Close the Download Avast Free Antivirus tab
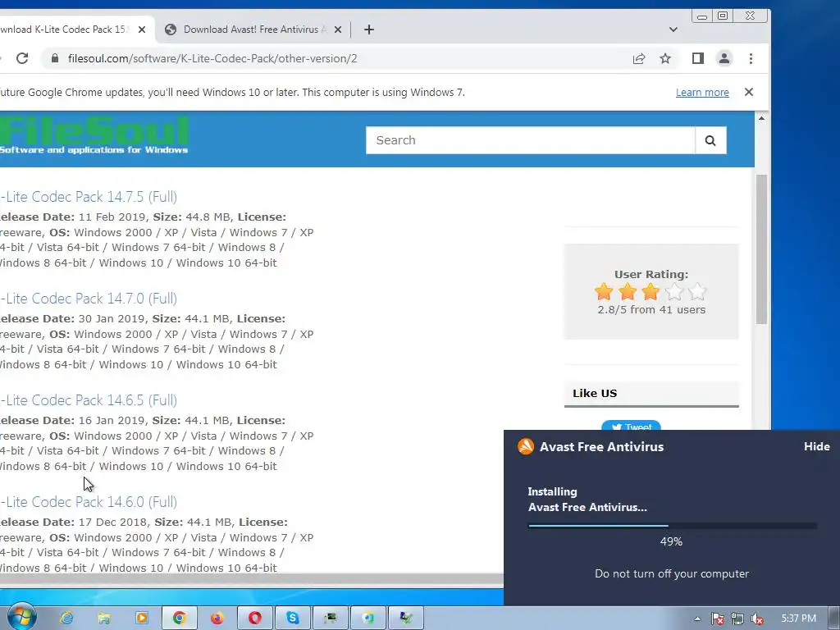Image resolution: width=840 pixels, height=630 pixels. tap(337, 30)
